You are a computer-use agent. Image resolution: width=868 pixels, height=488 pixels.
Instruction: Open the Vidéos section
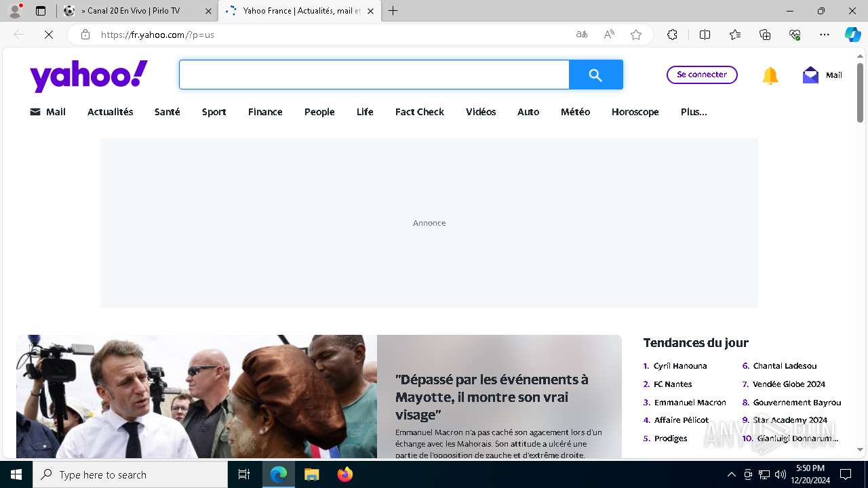[481, 112]
